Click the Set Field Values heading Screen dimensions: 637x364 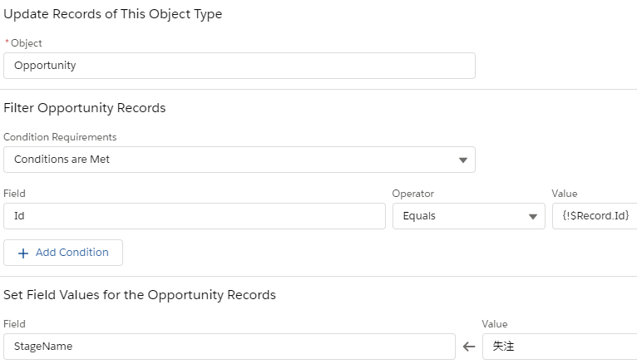(139, 295)
